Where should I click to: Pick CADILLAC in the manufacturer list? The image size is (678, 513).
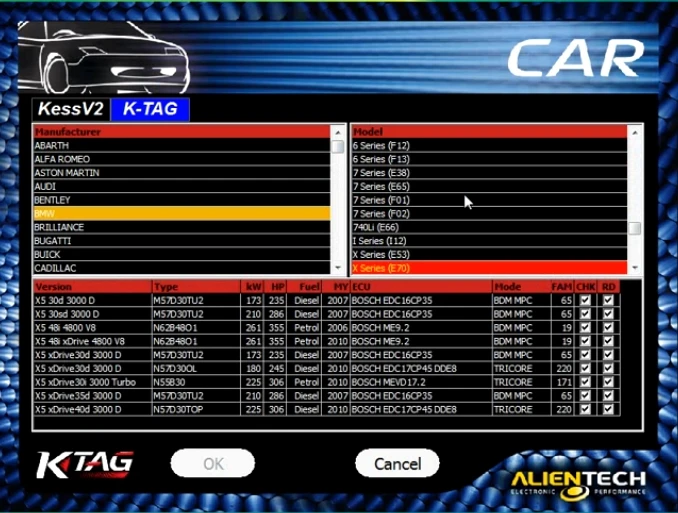(182, 268)
